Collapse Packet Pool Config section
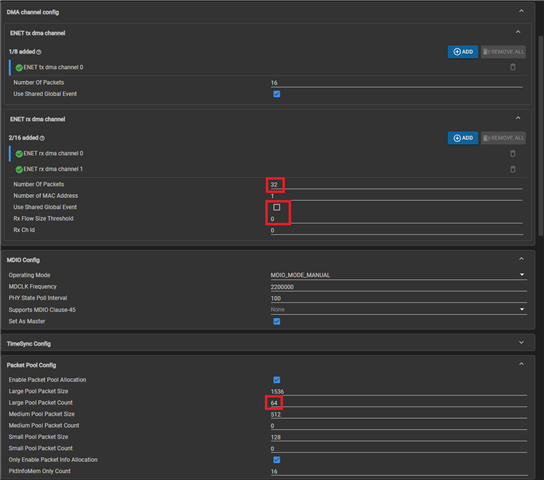544x480 pixels. point(521,364)
